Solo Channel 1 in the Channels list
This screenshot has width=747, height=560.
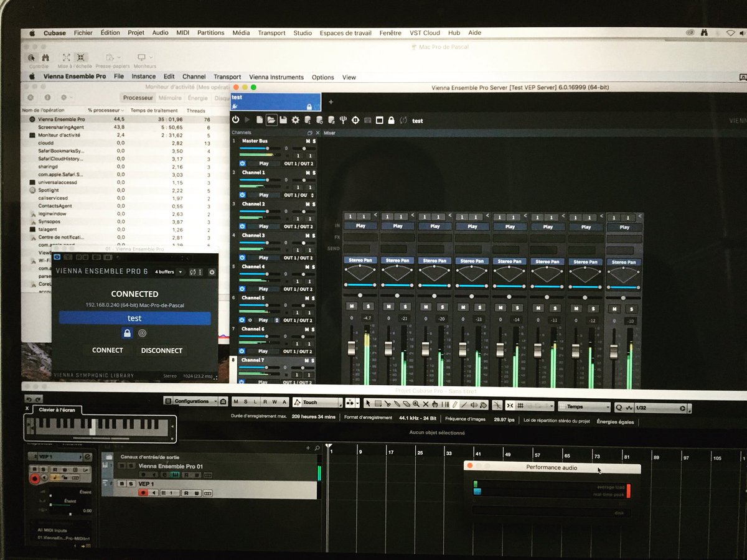(x=314, y=172)
